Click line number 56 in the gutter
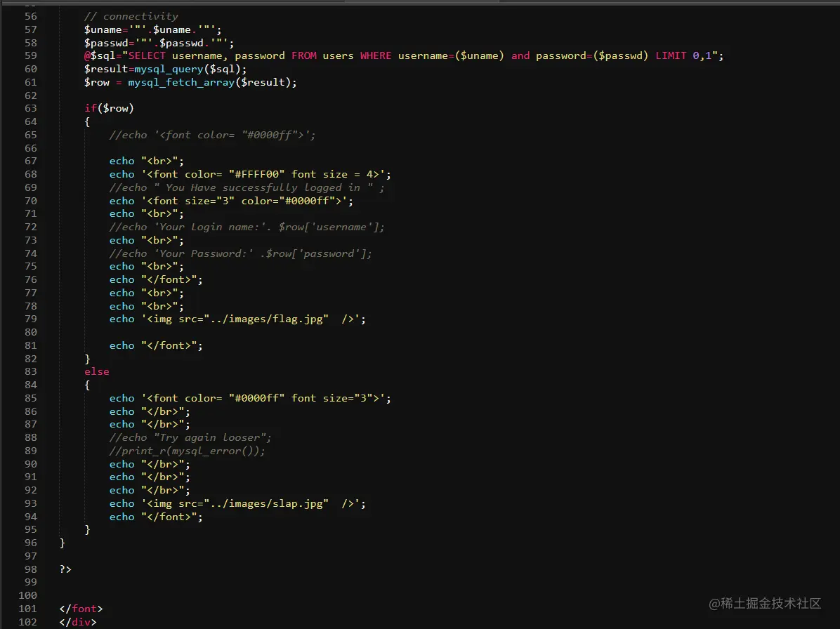Screen dimensions: 840x629 [30, 17]
